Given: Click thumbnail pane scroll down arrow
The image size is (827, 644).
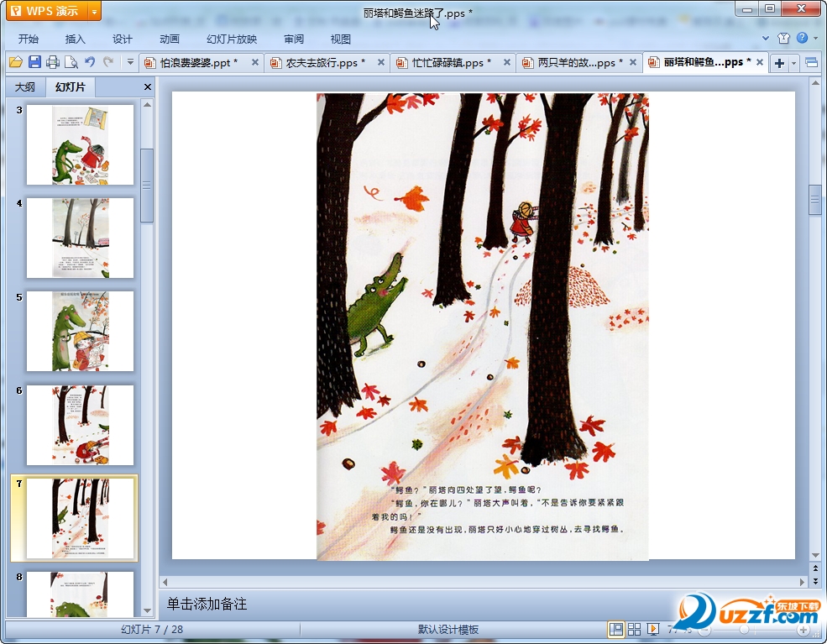Looking at the screenshot, I should pyautogui.click(x=147, y=610).
